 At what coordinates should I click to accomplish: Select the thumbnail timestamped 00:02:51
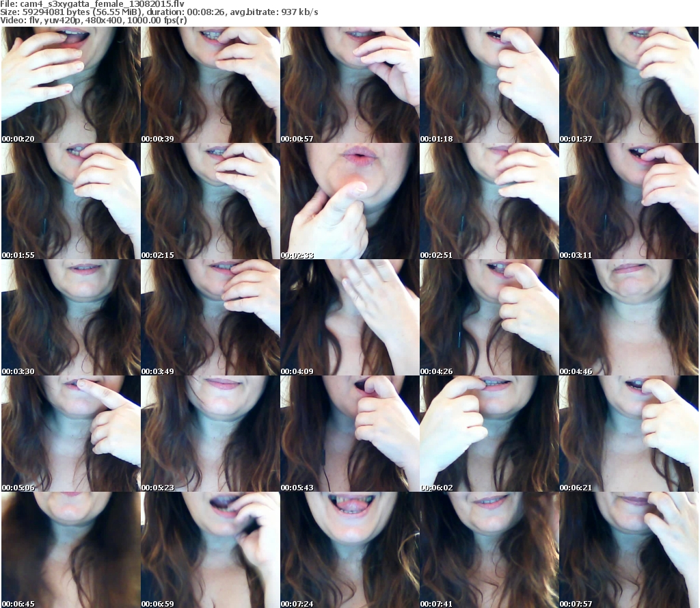(489, 201)
